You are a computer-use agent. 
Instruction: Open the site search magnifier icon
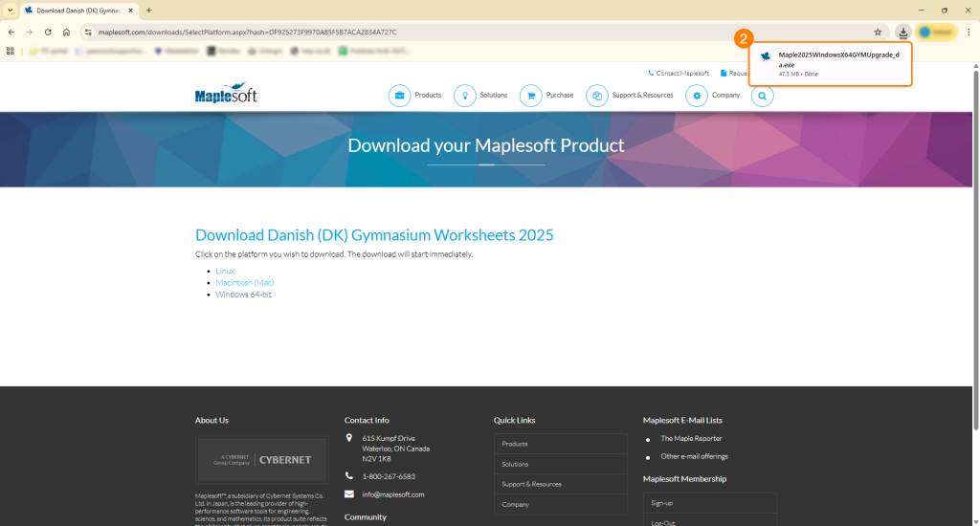pos(762,96)
